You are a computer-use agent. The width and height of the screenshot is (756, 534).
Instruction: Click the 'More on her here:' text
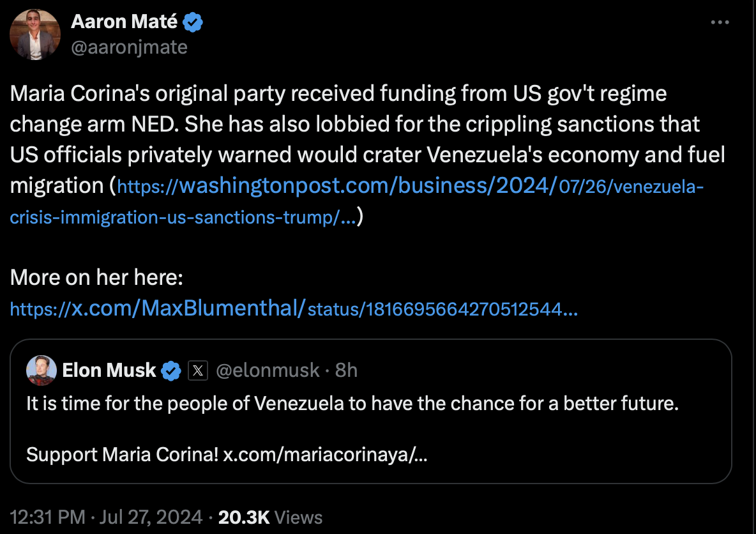tap(97, 277)
